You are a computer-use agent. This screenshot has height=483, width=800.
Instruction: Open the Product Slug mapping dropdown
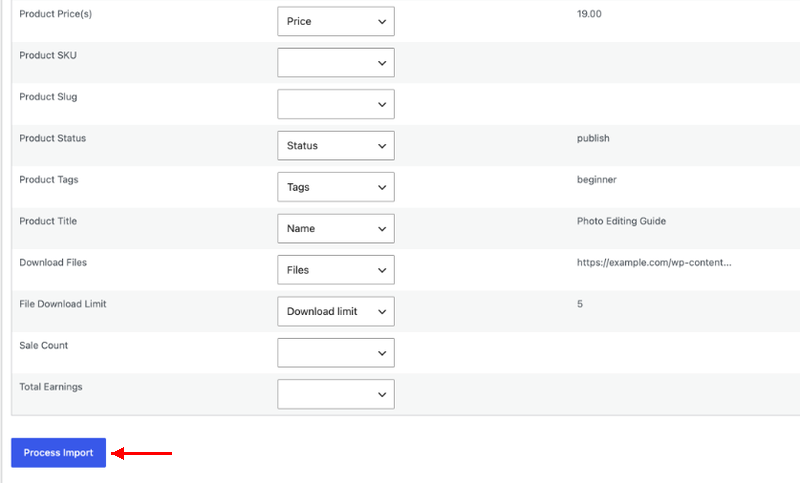pyautogui.click(x=336, y=104)
